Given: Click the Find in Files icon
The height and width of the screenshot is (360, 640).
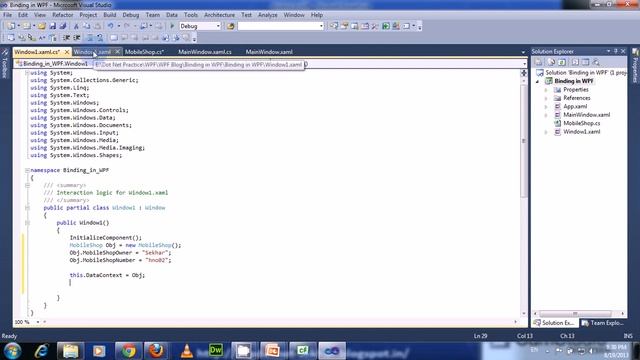Looking at the screenshot, I should click(x=231, y=26).
